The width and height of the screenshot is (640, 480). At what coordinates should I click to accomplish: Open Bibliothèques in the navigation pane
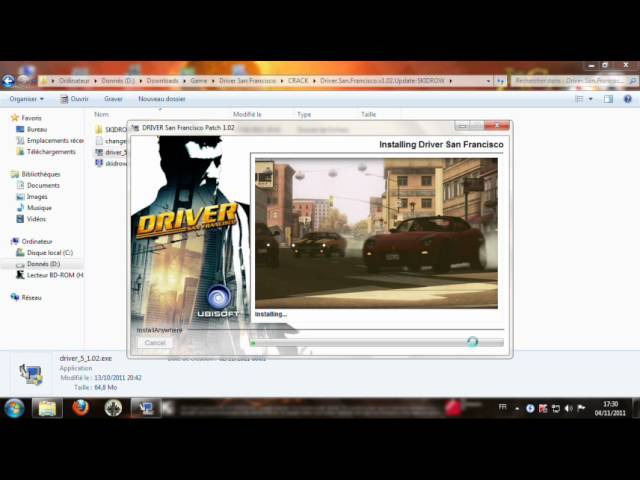pyautogui.click(x=40, y=174)
